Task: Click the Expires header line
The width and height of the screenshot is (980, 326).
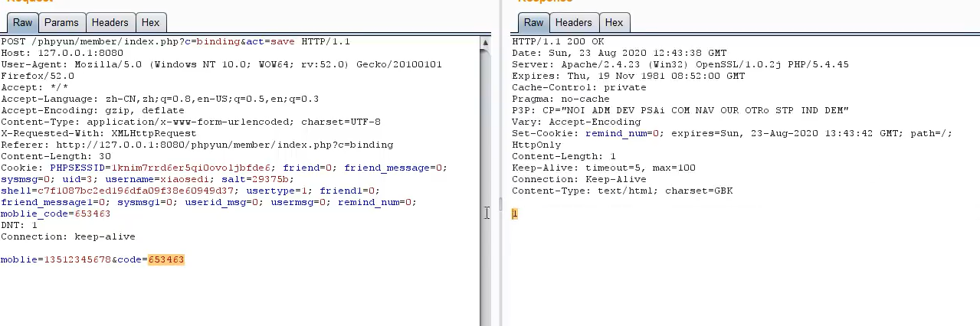Action: click(x=628, y=76)
